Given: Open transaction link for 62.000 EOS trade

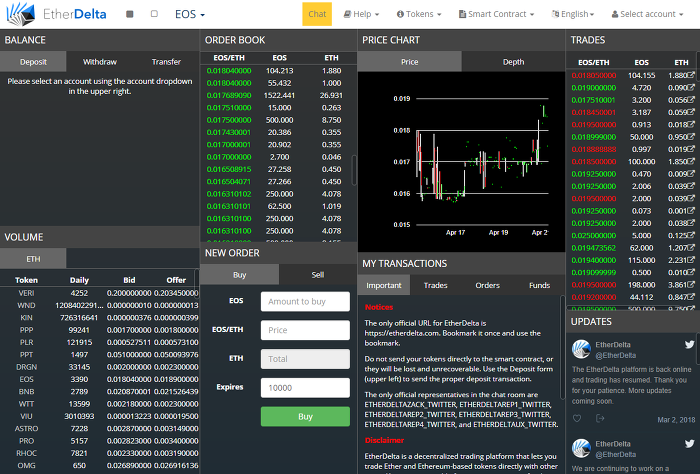Looking at the screenshot, I should click(691, 248).
